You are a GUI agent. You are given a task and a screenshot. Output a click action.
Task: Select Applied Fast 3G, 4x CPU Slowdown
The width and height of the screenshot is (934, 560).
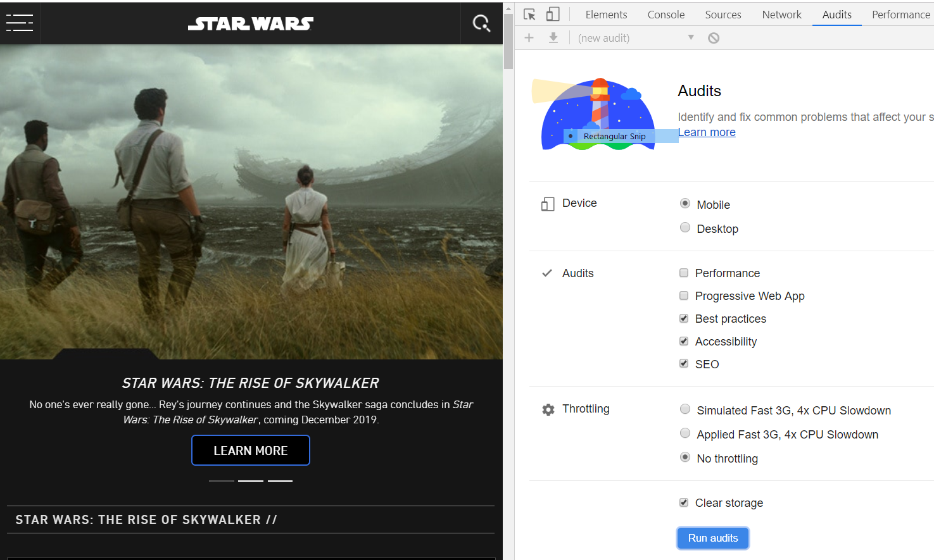click(x=685, y=433)
